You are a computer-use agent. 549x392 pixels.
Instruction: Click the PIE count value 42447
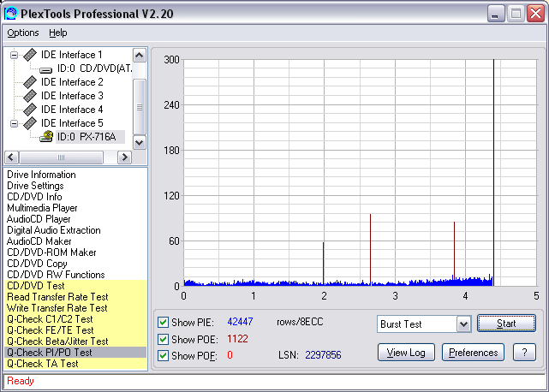point(240,322)
